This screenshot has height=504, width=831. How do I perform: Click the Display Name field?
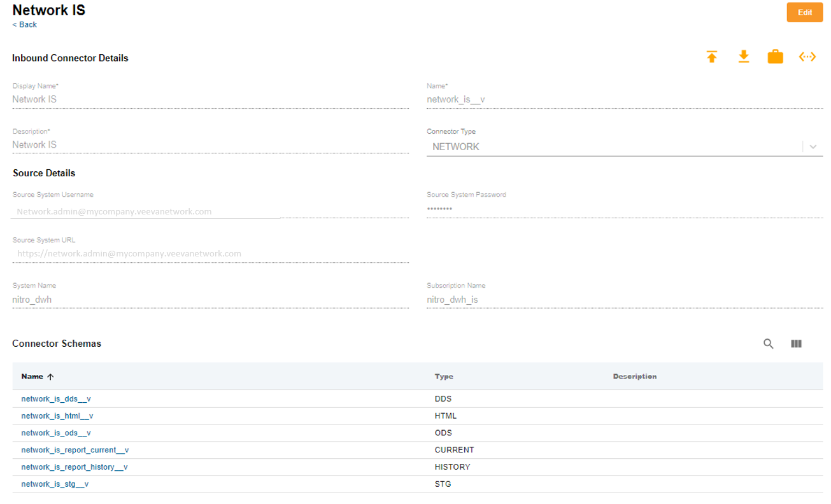[x=210, y=100]
